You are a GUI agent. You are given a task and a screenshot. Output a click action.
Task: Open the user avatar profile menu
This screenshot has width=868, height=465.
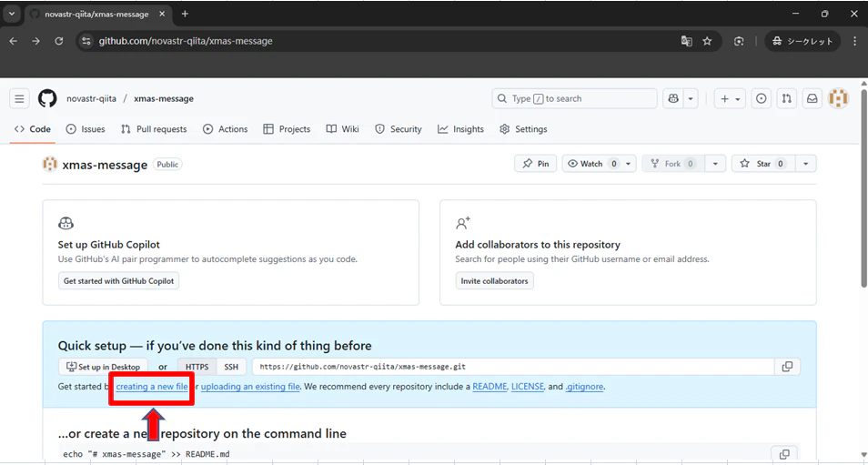(x=838, y=99)
